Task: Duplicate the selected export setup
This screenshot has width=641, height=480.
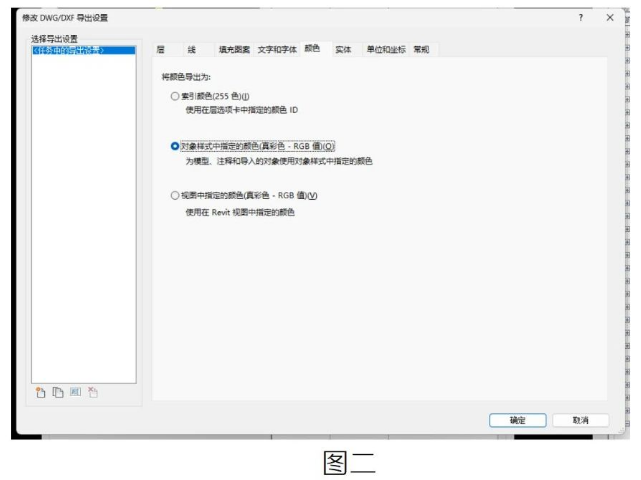Action: click(x=58, y=393)
